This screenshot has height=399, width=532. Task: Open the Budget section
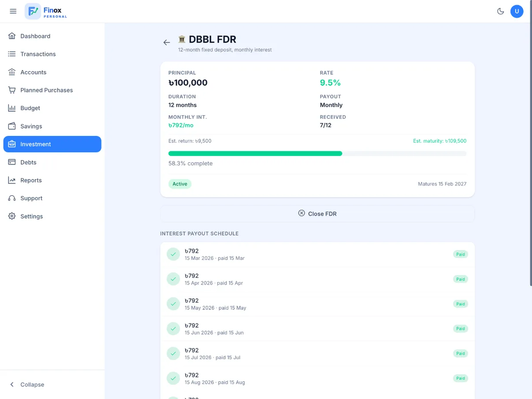click(52, 108)
